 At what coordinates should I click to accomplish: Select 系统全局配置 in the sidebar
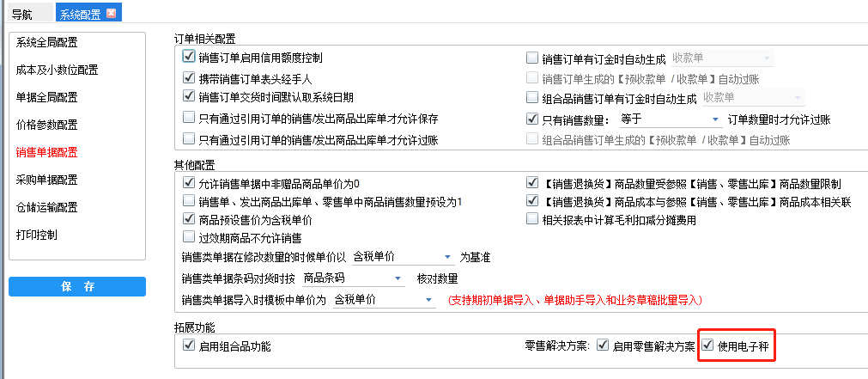[47, 42]
